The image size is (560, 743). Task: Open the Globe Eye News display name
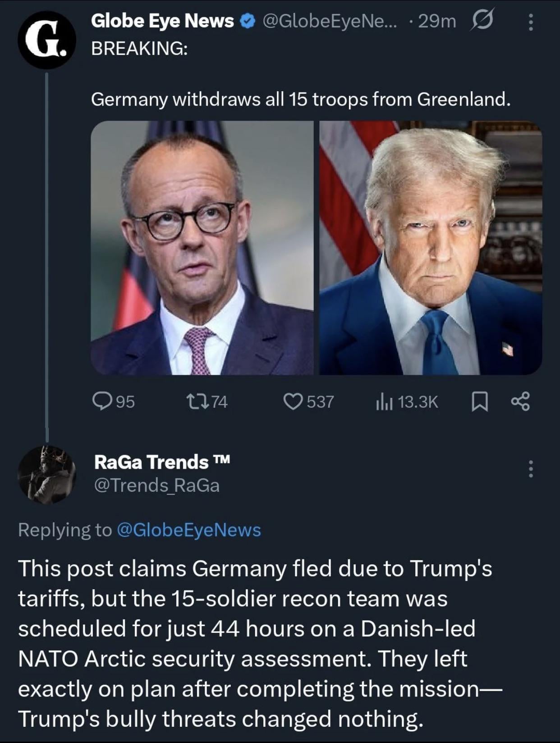pyautogui.click(x=162, y=21)
